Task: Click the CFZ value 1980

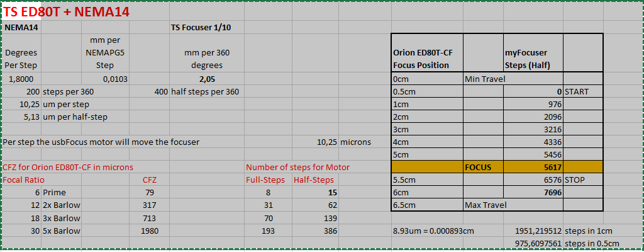Action: pos(149,230)
